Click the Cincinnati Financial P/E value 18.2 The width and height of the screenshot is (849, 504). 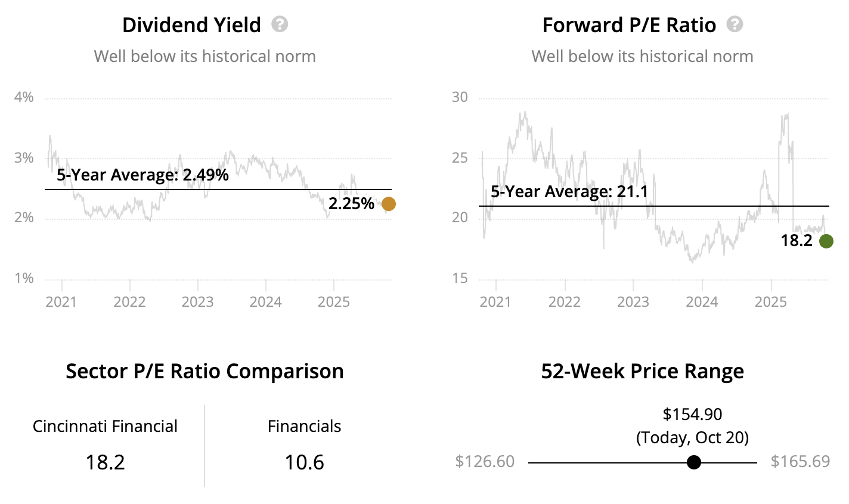(105, 462)
